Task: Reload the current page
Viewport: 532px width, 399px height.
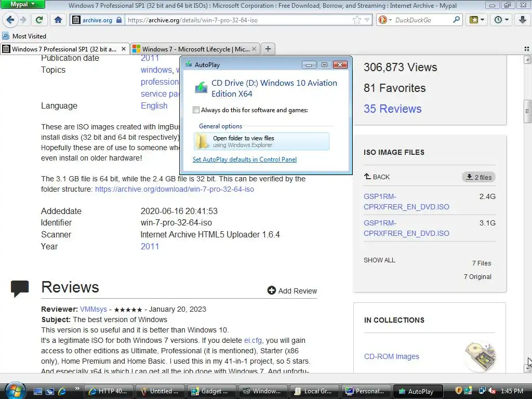Action: (x=39, y=20)
